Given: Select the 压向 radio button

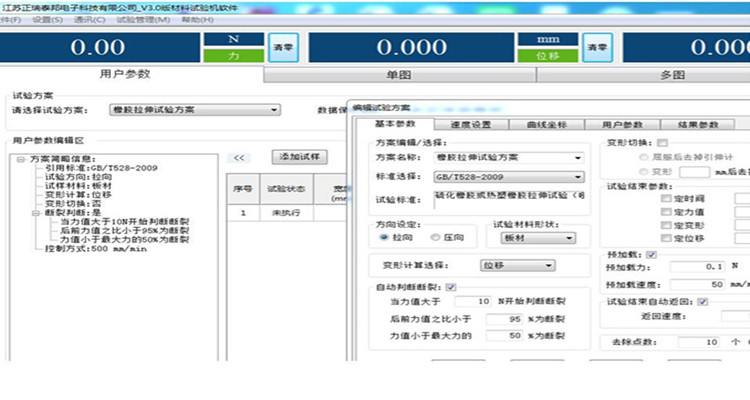Looking at the screenshot, I should [x=434, y=238].
